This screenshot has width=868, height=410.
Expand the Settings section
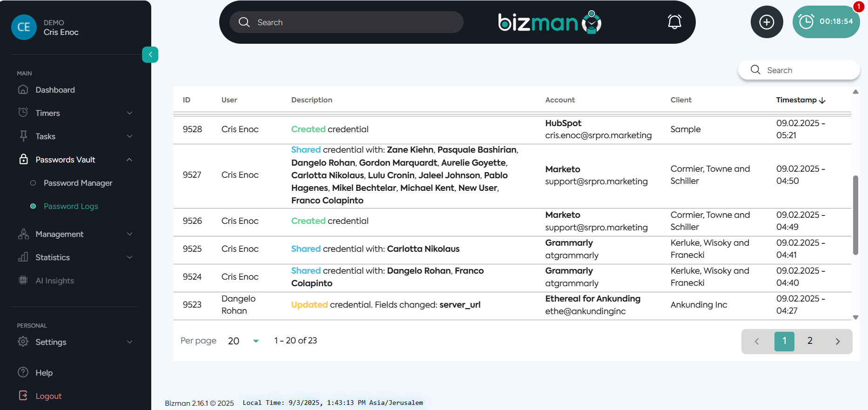(x=74, y=342)
